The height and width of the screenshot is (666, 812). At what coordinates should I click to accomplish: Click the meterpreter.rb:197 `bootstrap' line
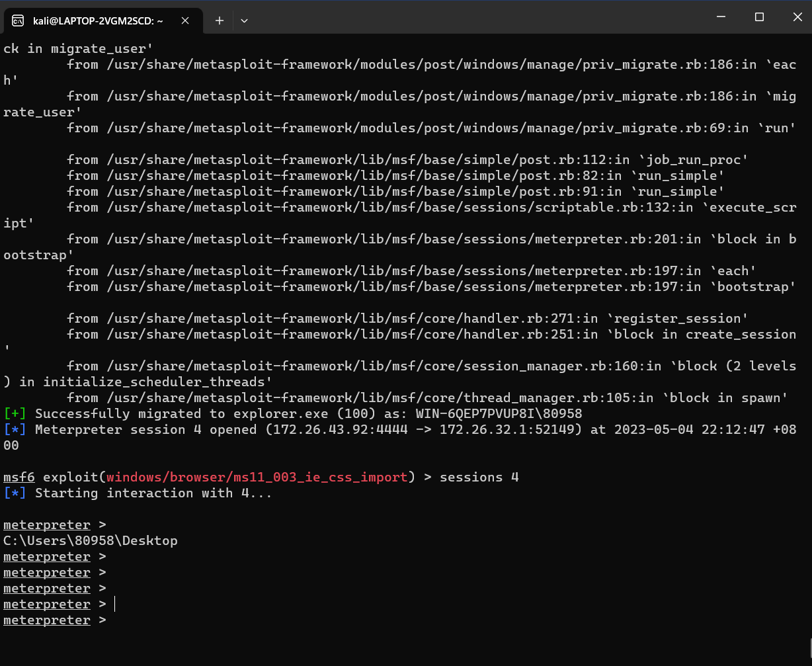[x=432, y=286]
